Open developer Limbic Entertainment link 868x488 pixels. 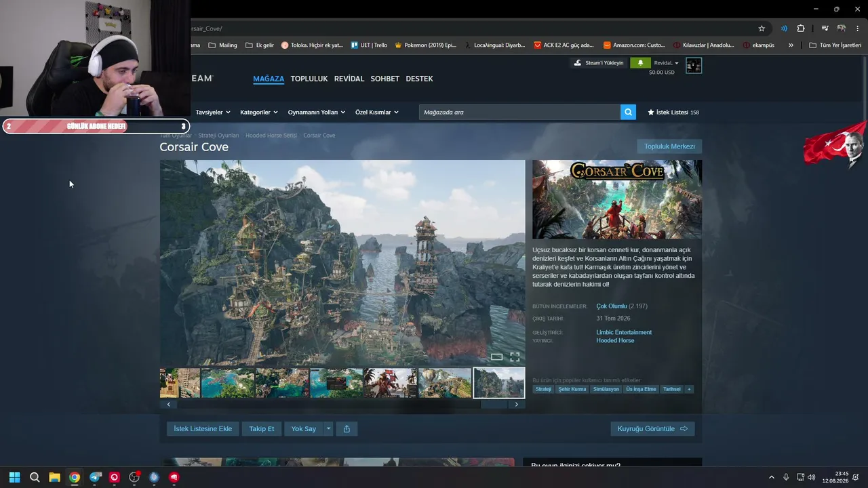click(624, 332)
